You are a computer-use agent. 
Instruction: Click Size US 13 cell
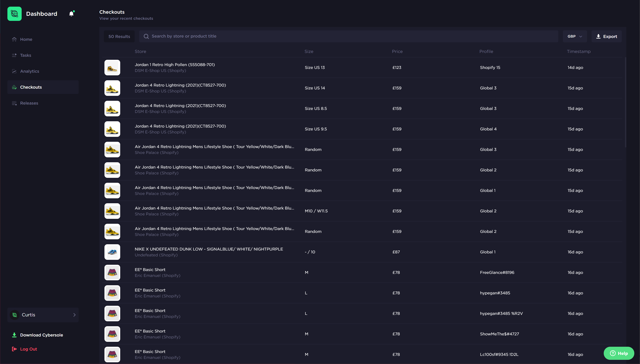(x=315, y=68)
